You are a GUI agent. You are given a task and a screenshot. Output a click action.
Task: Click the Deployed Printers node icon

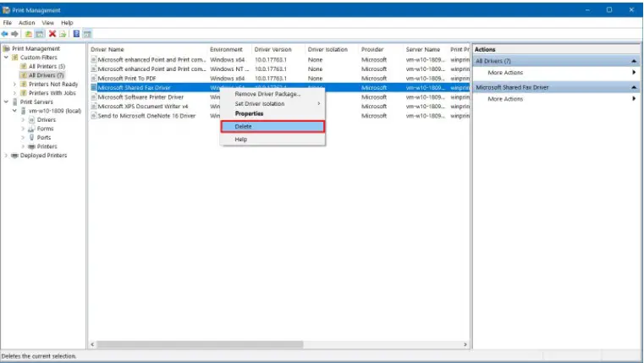point(14,156)
